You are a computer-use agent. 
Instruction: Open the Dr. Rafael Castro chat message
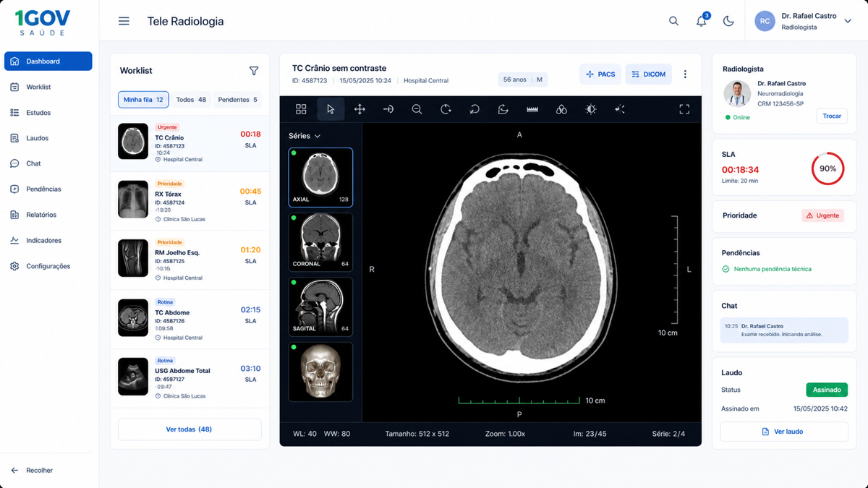[784, 330]
